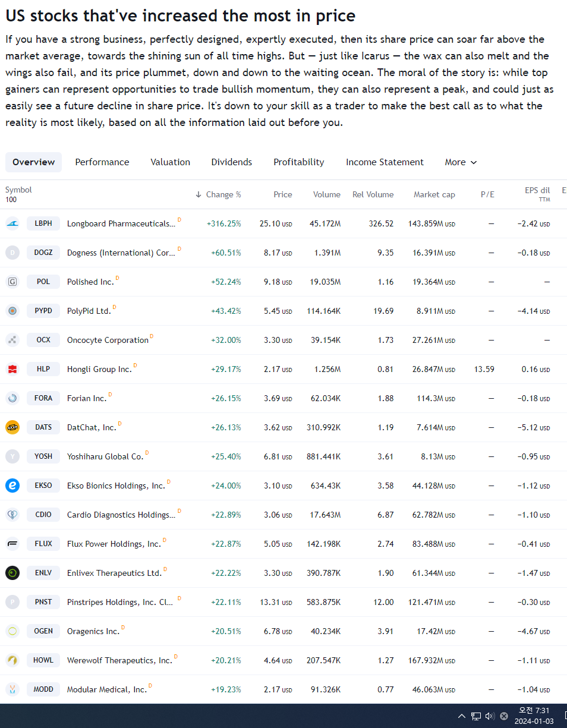Switch to the Performance tab
Image resolution: width=567 pixels, height=728 pixels.
point(102,162)
